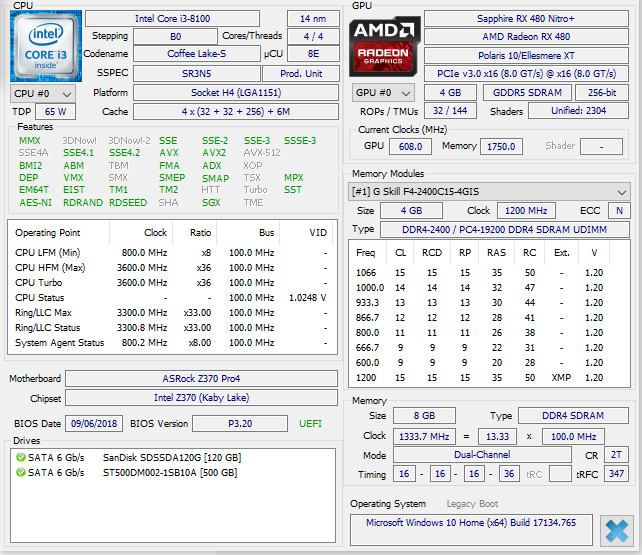Image resolution: width=642 pixels, height=555 pixels.
Task: Click the DDR4-2400 / PC4-19200 type field
Action: 504,230
